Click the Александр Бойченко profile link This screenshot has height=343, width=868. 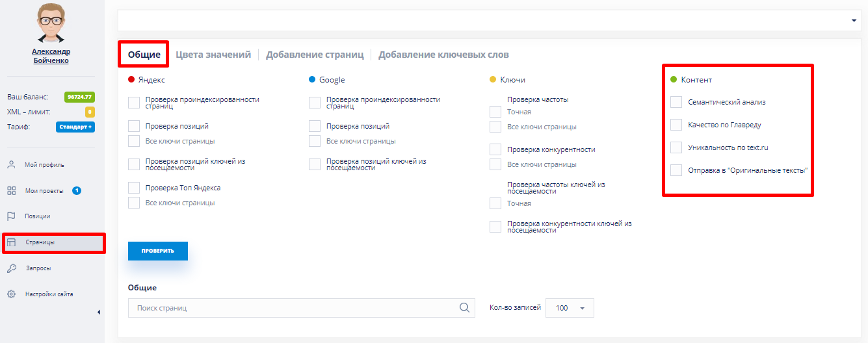[x=51, y=56]
